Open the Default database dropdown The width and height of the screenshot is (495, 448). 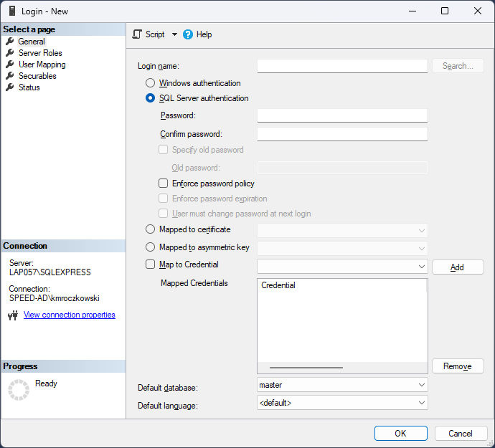click(342, 385)
